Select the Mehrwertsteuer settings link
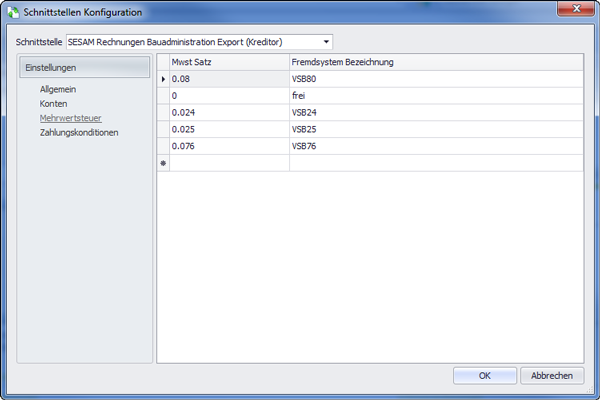The width and height of the screenshot is (600, 400). pos(70,118)
